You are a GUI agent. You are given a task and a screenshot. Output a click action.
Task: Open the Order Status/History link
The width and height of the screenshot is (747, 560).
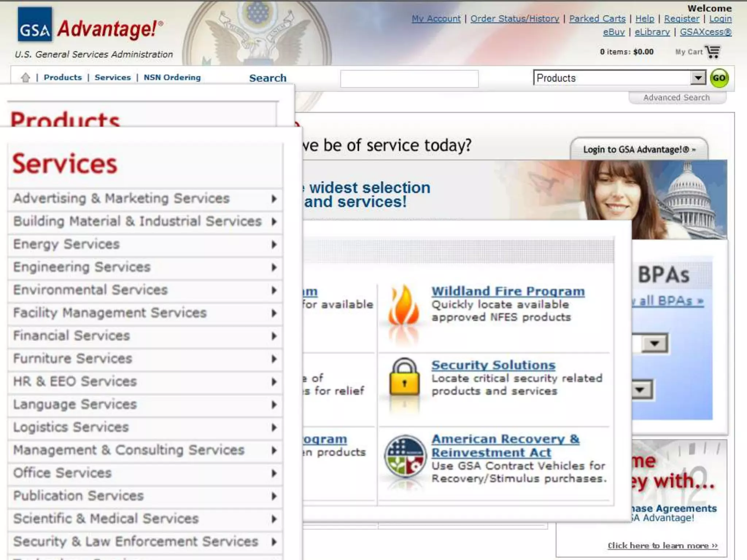(x=515, y=19)
